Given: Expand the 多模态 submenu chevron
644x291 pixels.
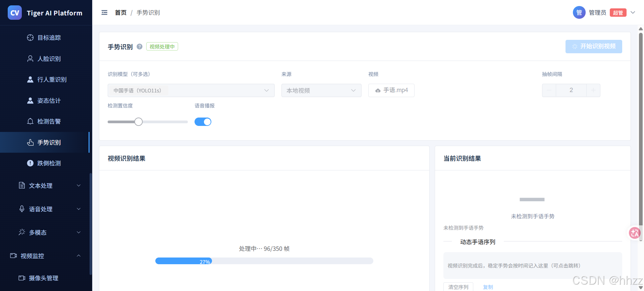Looking at the screenshot, I should (x=79, y=232).
